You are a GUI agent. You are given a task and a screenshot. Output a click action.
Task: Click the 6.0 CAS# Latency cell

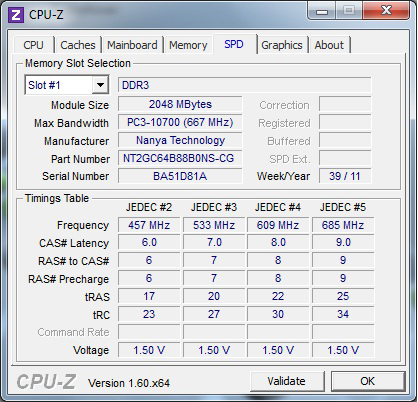pos(149,242)
